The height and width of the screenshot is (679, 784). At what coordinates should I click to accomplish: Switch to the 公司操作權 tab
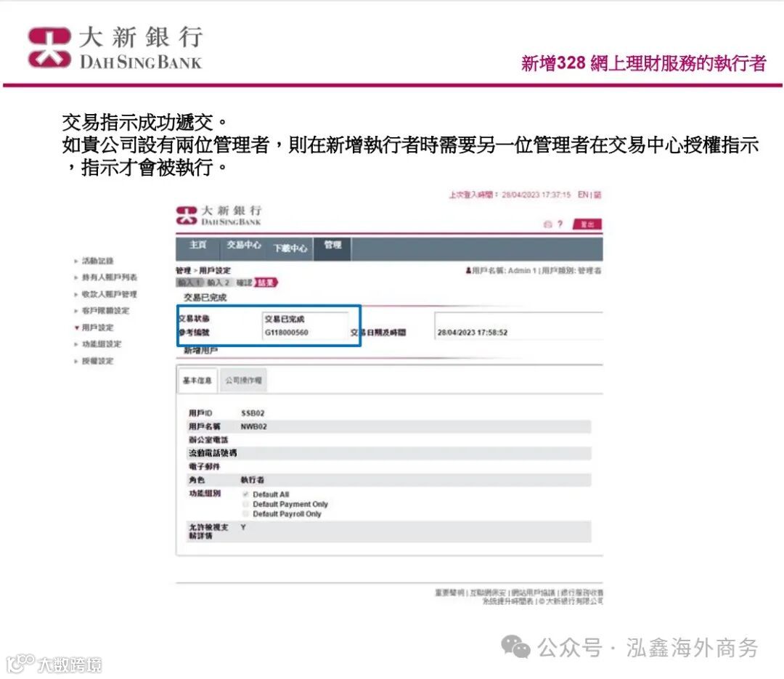point(243,381)
